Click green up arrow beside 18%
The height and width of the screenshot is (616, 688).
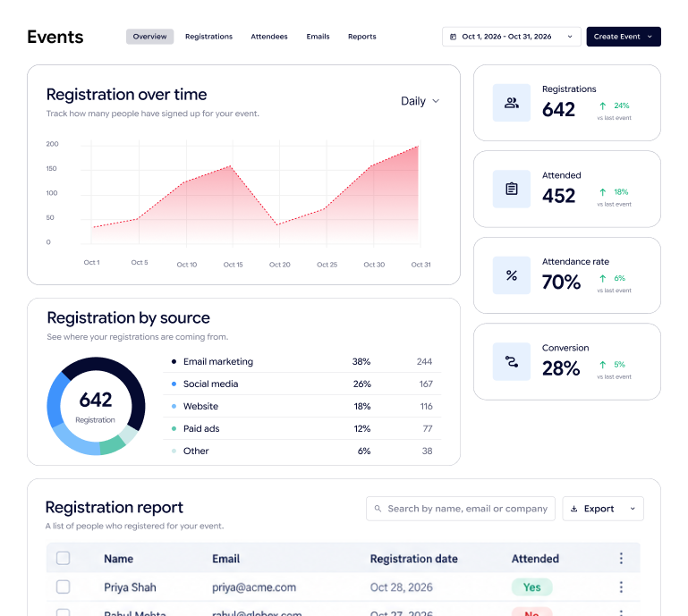point(602,192)
